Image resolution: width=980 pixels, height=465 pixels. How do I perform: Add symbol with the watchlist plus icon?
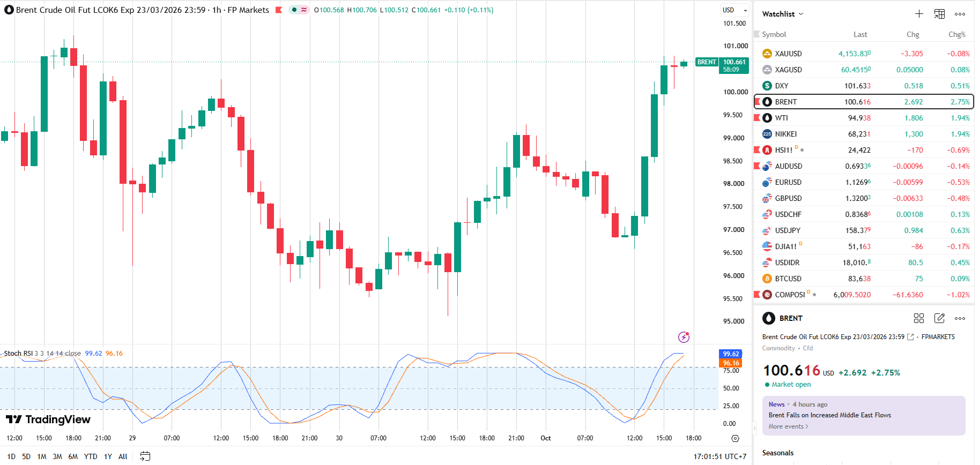tap(919, 14)
